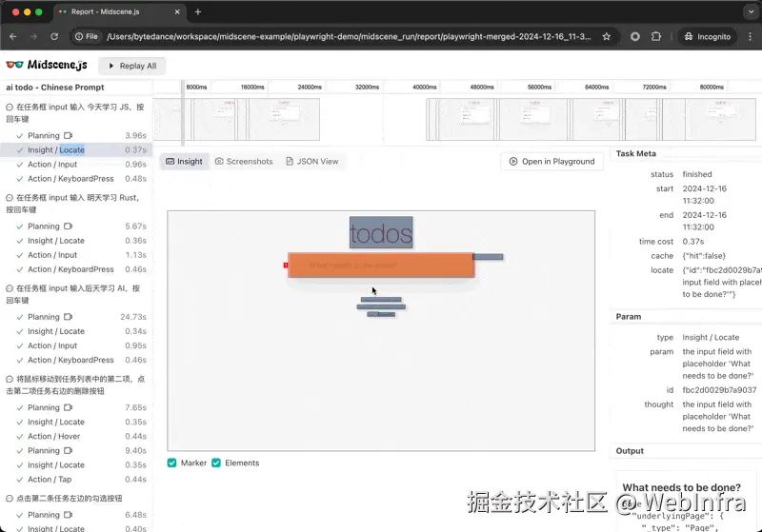Click the 48000ms mark on the timeline
This screenshot has height=532, width=762.
pyautogui.click(x=482, y=87)
